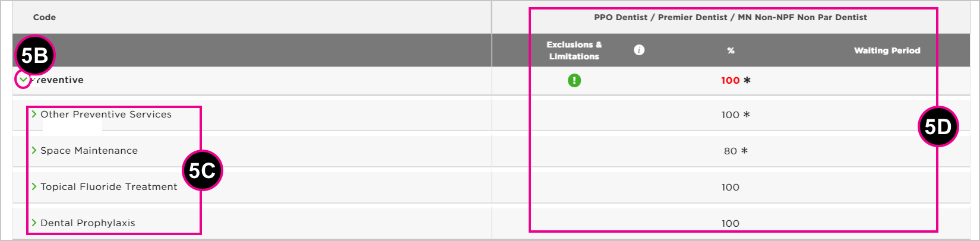The image size is (980, 241).
Task: Expand the Space Maintenance row
Action: pyautogui.click(x=34, y=150)
